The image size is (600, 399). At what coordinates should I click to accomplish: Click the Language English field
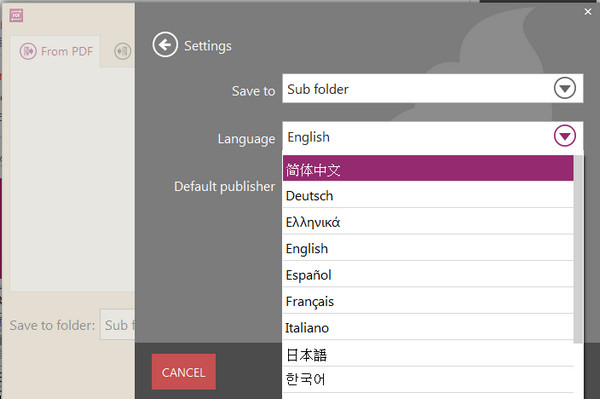[x=433, y=136]
